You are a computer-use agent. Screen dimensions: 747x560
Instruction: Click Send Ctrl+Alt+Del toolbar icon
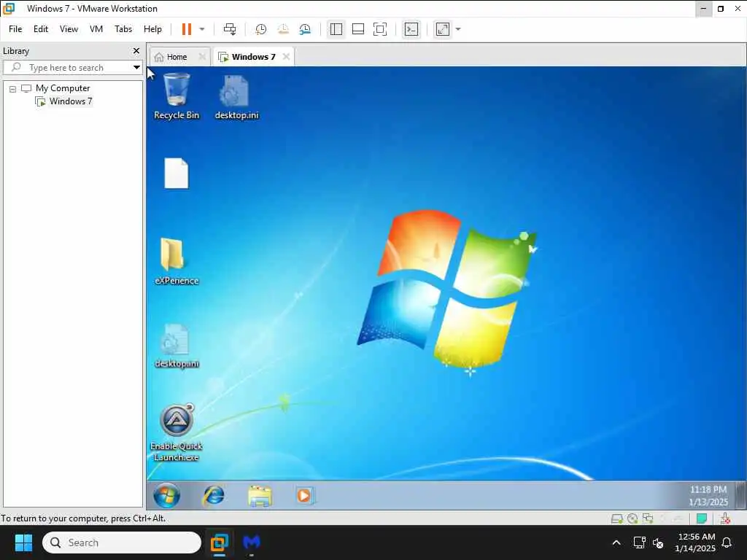[x=230, y=29]
